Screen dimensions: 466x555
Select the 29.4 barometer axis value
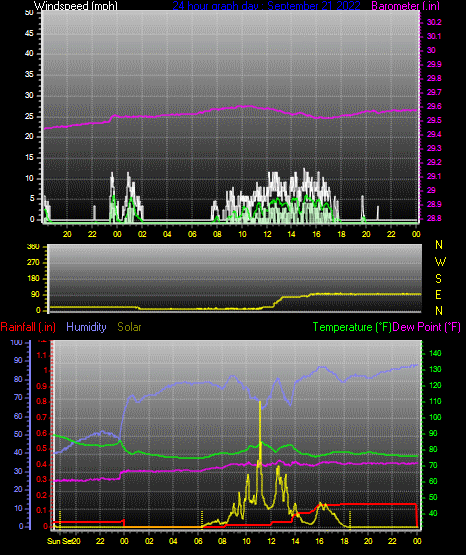click(x=434, y=135)
